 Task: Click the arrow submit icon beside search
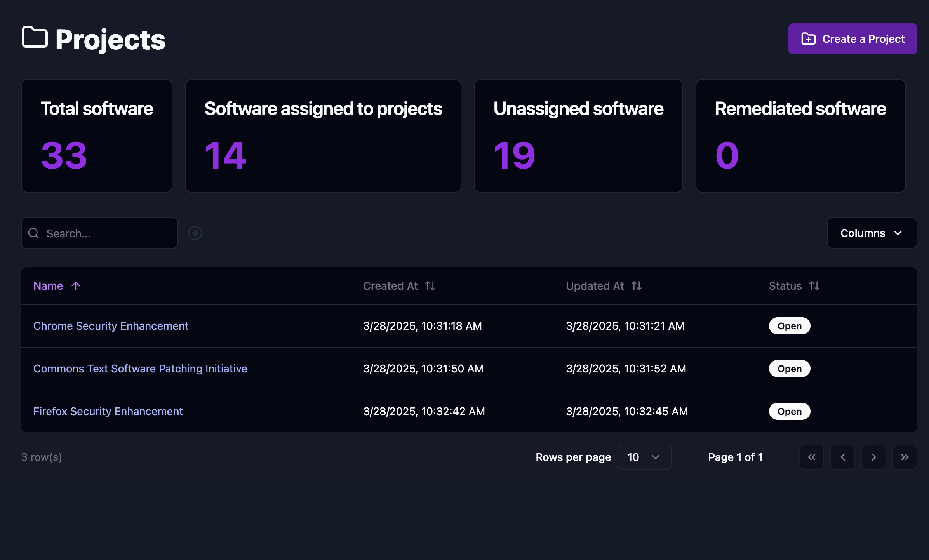coord(195,233)
